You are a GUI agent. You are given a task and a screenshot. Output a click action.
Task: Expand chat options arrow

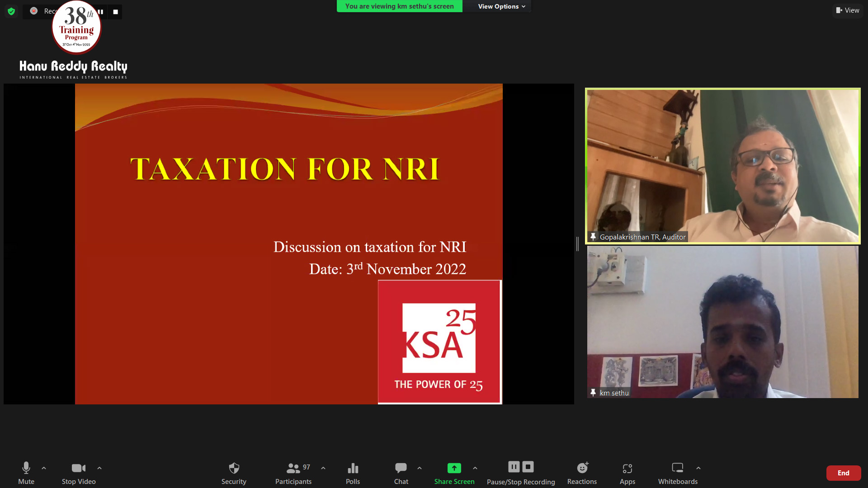(x=420, y=468)
